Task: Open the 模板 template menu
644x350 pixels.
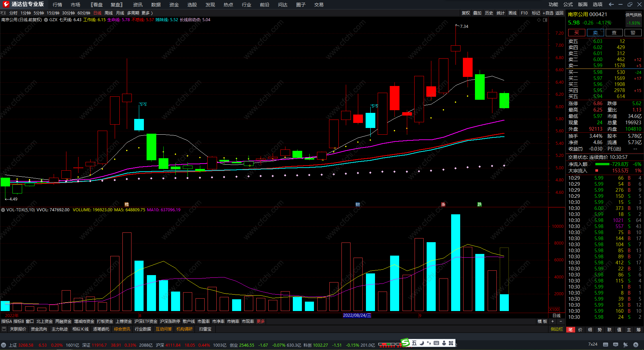Action: coord(542,321)
